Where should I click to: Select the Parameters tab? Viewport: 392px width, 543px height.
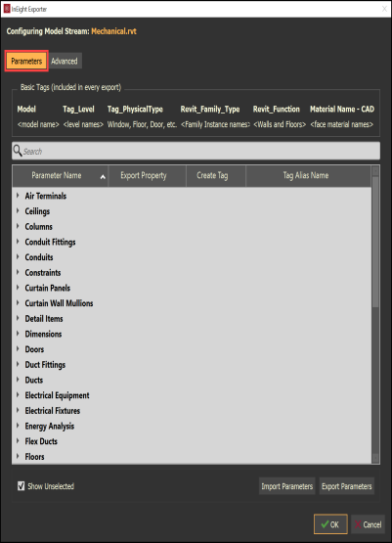point(26,61)
